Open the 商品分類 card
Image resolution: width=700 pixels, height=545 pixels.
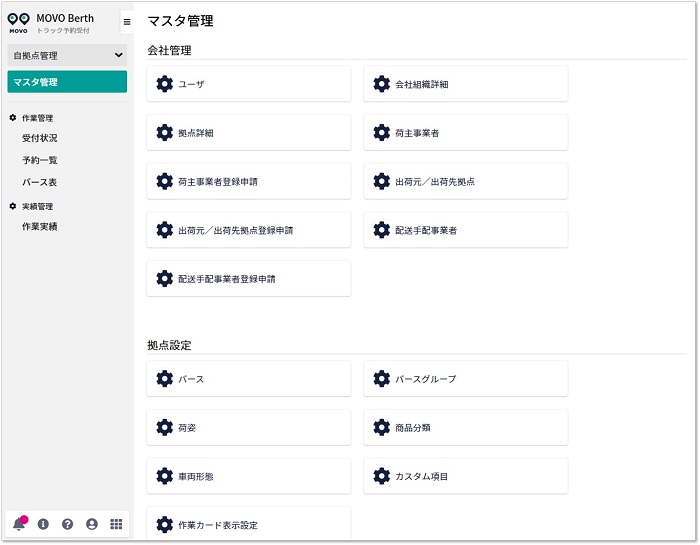pyautogui.click(x=466, y=427)
